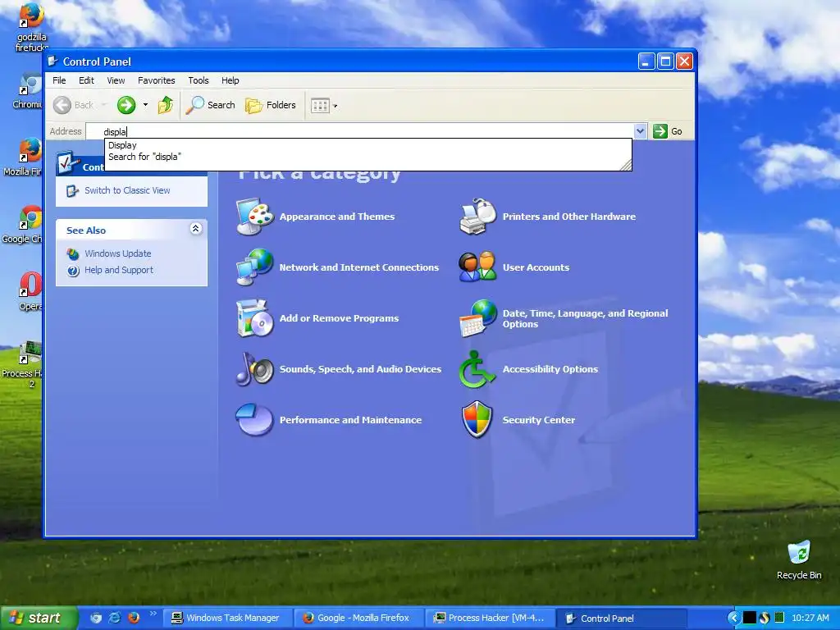Select the Process Hacker 2 desktop shortcut
The image size is (840, 630).
22,364
